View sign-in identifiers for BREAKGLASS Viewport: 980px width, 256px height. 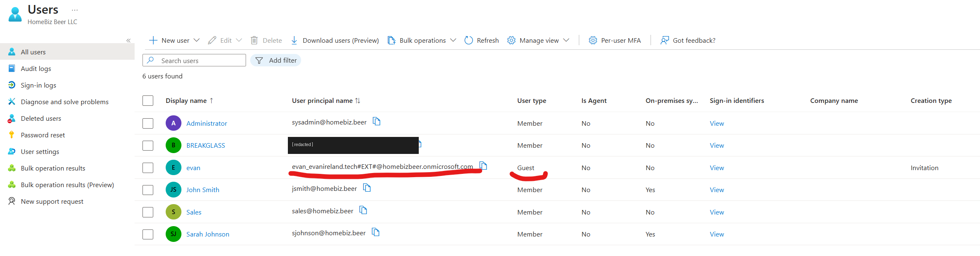point(717,145)
